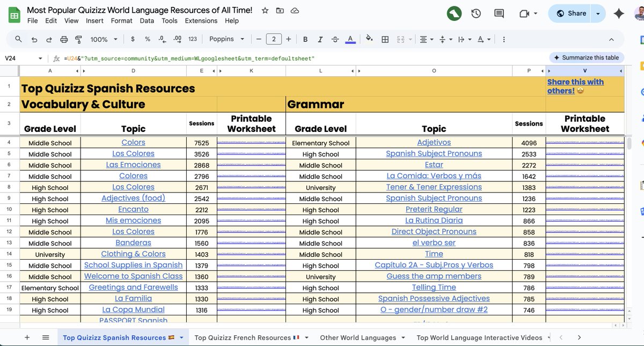Open the Extensions menu
This screenshot has height=346, width=644.
(201, 21)
